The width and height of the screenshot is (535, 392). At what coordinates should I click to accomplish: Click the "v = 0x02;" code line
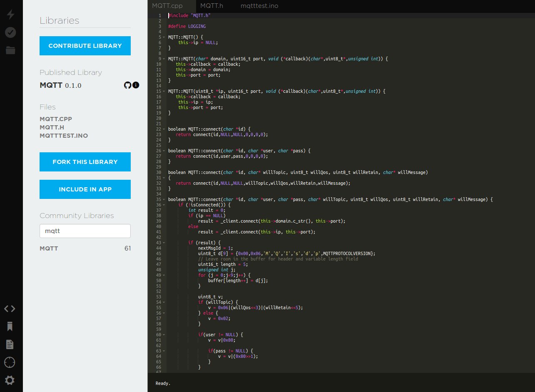[219, 318]
